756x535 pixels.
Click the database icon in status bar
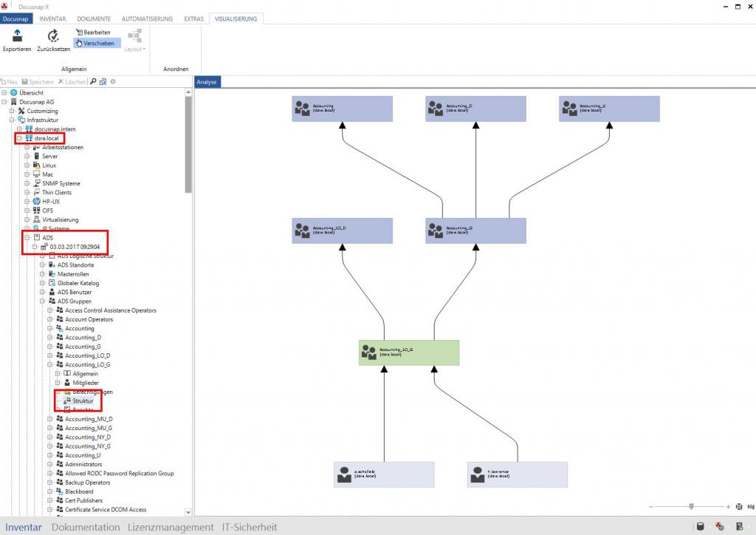(x=701, y=526)
